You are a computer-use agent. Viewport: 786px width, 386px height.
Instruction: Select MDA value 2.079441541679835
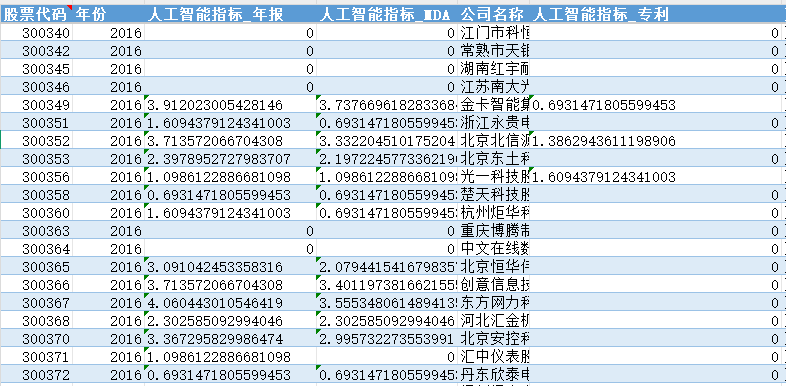click(387, 267)
